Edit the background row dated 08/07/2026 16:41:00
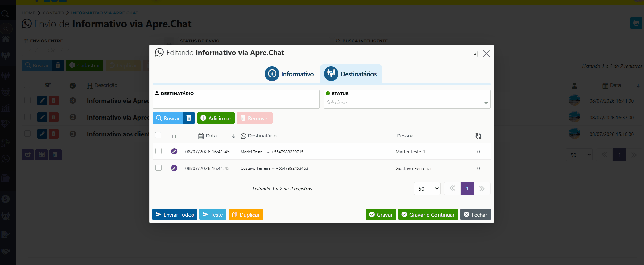 (42, 100)
